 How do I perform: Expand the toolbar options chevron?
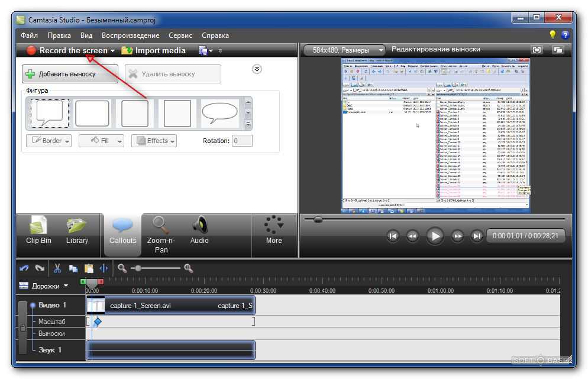[220, 51]
